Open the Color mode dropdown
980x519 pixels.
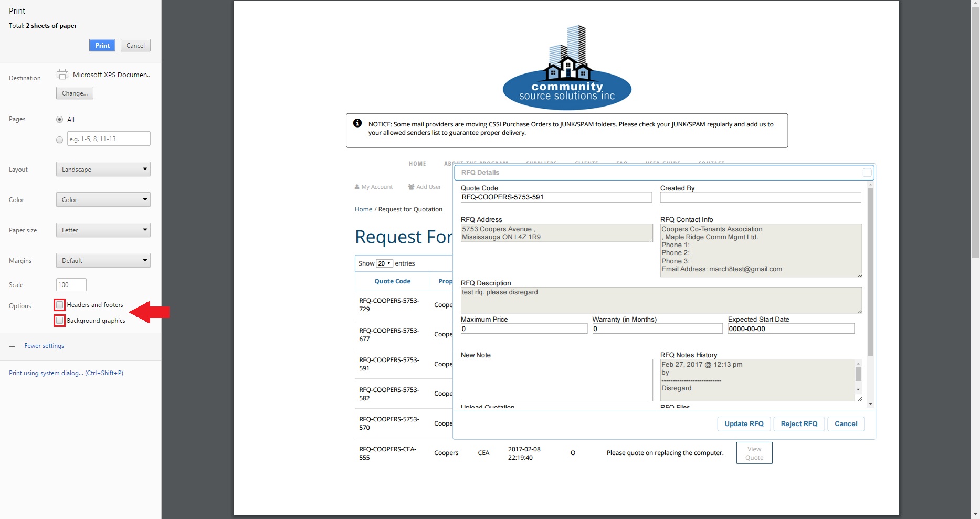[x=103, y=200]
